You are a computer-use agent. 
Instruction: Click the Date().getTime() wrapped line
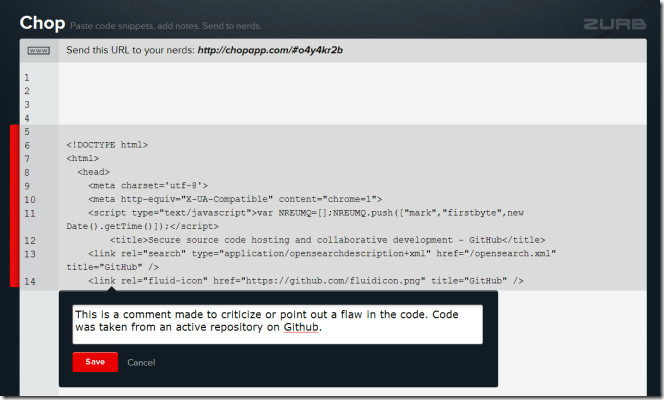tap(143, 226)
